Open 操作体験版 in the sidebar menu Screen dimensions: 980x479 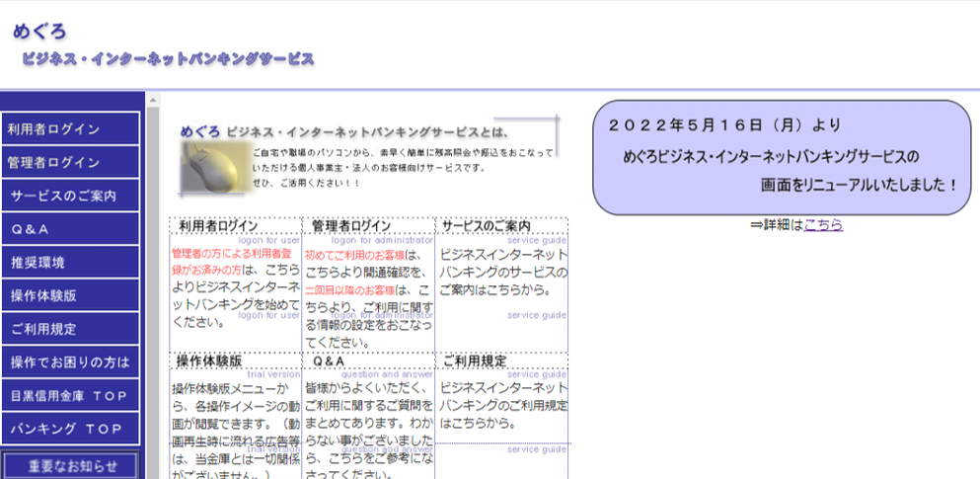70,295
